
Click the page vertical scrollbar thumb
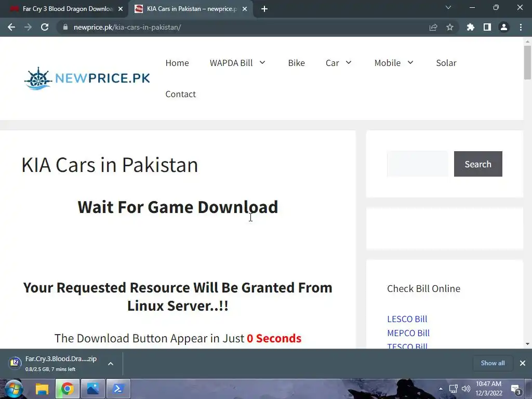pyautogui.click(x=527, y=62)
